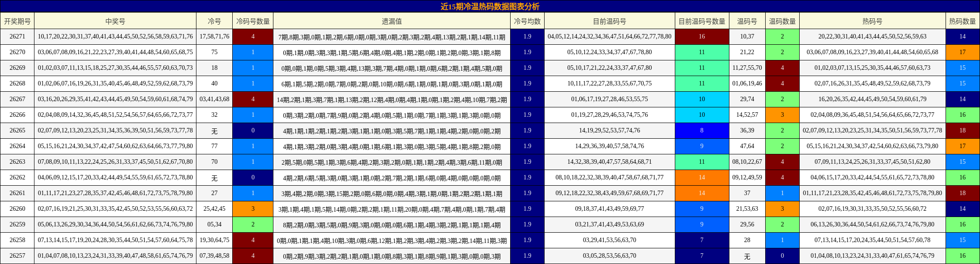Click the 冷码号数量 column header
The width and height of the screenshot is (980, 264).
(x=253, y=21)
